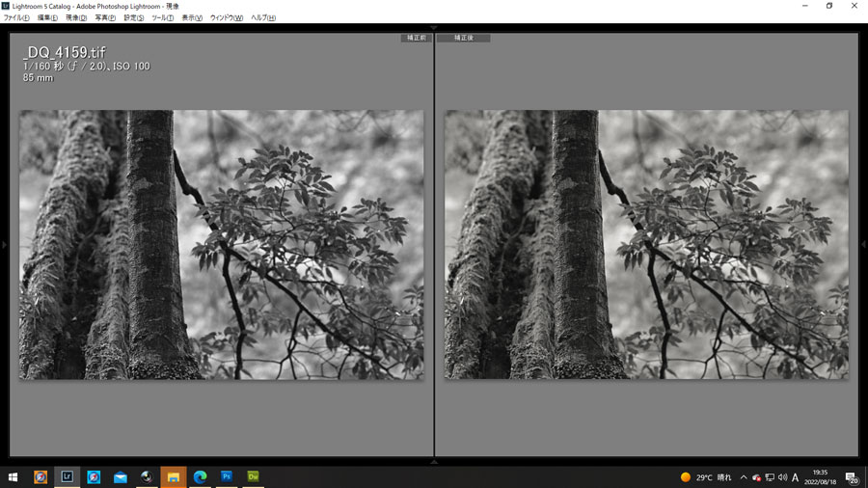868x488 pixels.
Task: Open the 写真 (Photo) menu
Action: click(x=105, y=17)
